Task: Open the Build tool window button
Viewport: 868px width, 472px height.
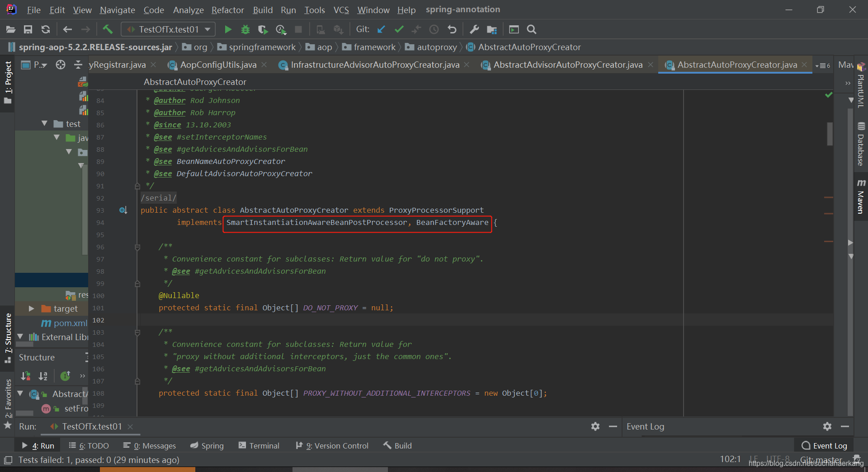Action: coord(397,446)
